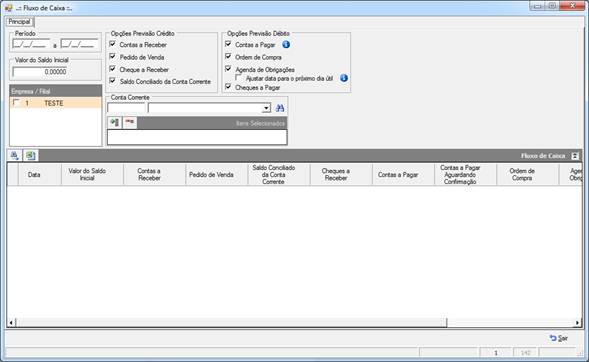
Task: Open the Conta Corrente dropdown list
Action: click(266, 108)
